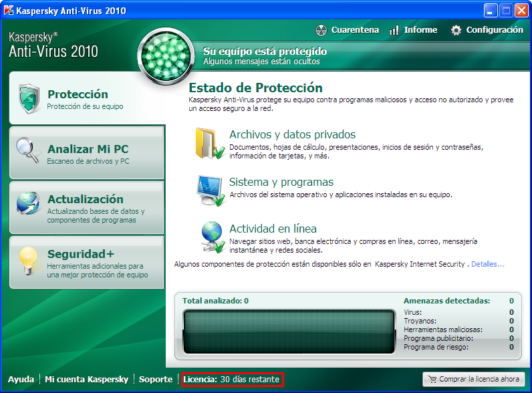
Task: Open Archivos y datos privados heading
Action: click(x=292, y=134)
